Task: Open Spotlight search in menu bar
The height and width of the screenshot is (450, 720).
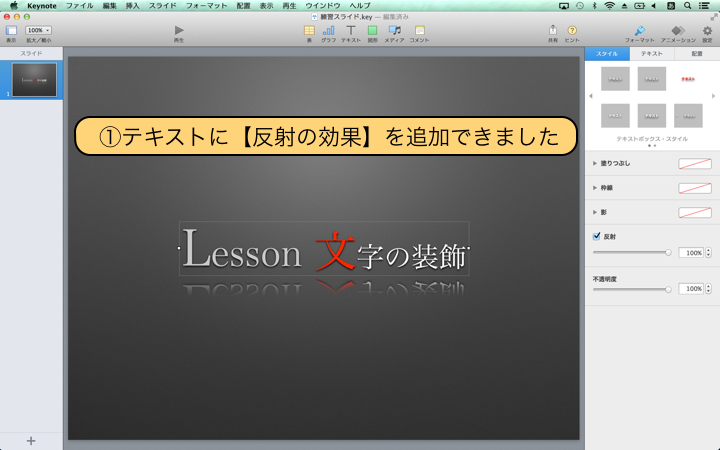Action: (x=687, y=6)
